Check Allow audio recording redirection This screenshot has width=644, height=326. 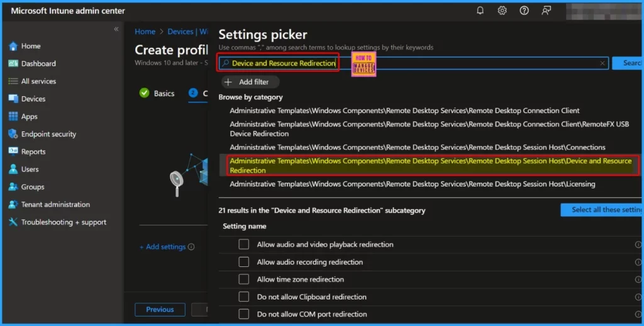coord(244,262)
